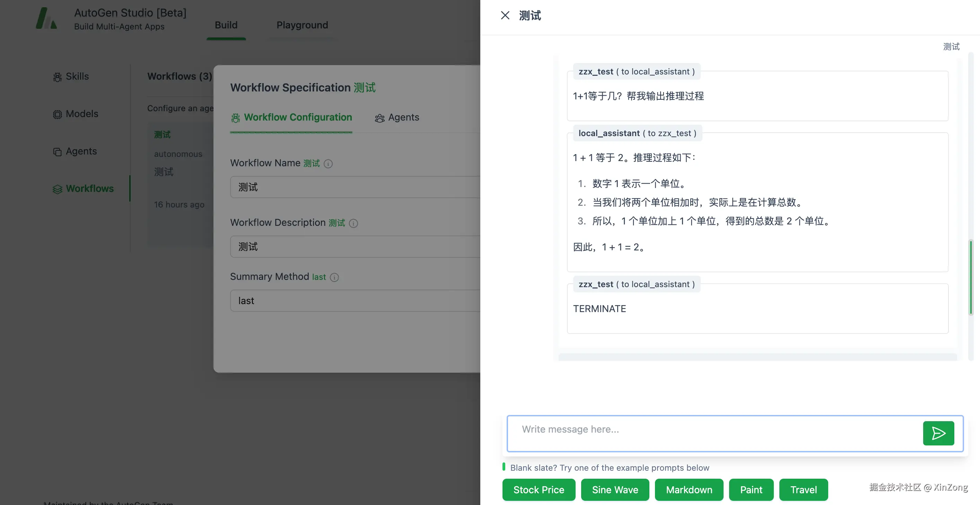Click the Agents sidebar icon
The height and width of the screenshot is (505, 980).
(57, 152)
